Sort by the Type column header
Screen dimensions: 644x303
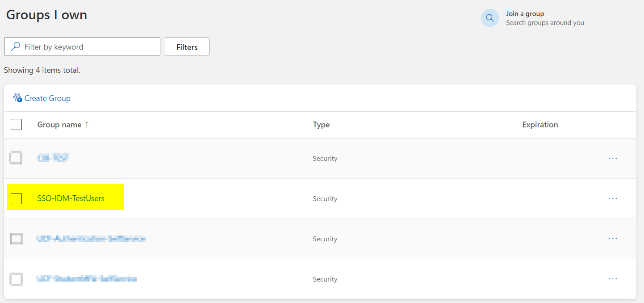tap(321, 125)
